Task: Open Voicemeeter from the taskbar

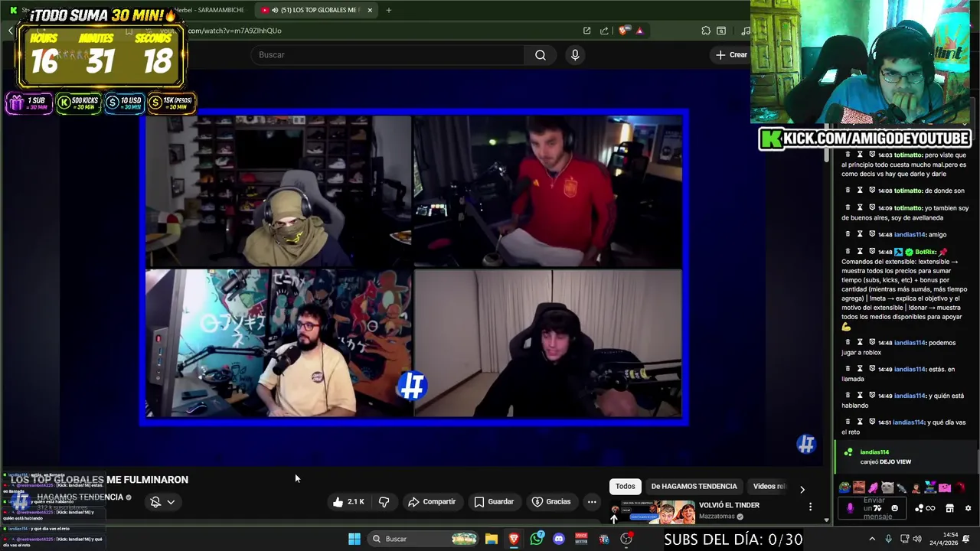Action: coord(581,539)
